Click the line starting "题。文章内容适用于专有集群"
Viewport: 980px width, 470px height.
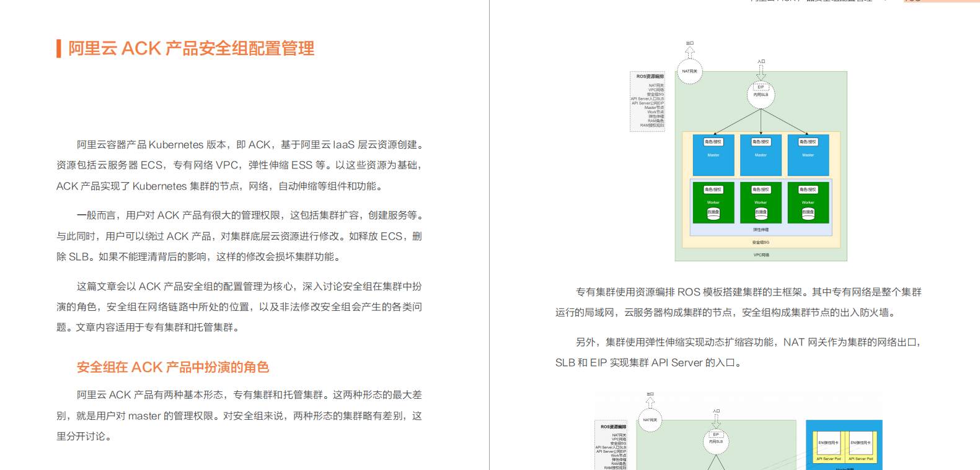point(148,328)
